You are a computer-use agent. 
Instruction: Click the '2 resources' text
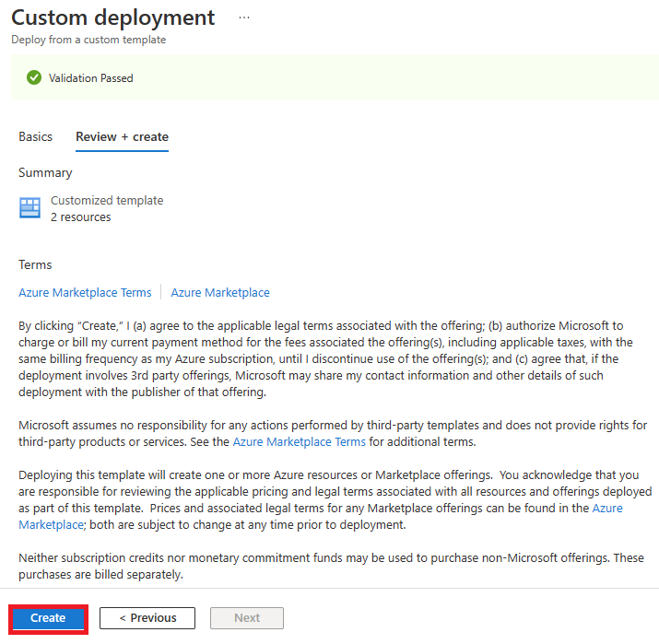(81, 217)
